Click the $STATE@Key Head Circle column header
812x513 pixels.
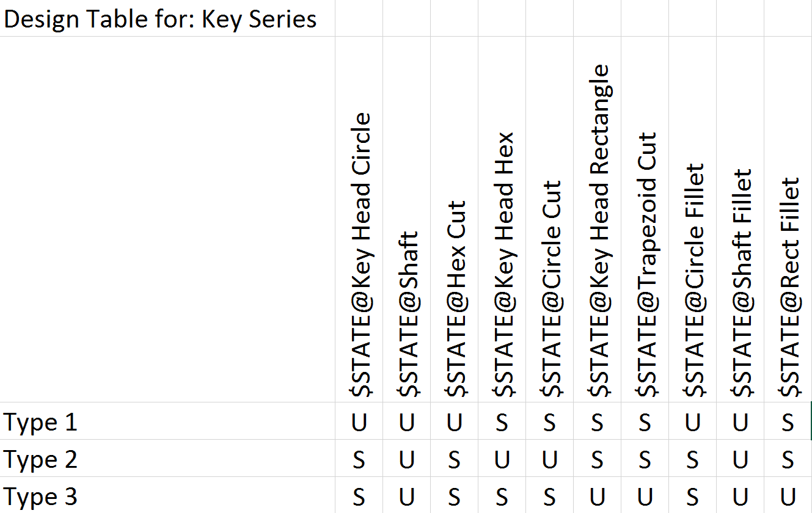pyautogui.click(x=359, y=219)
